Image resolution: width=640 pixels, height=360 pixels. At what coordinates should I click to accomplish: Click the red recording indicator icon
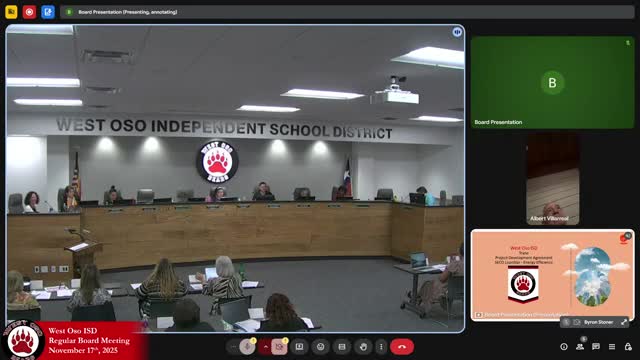tap(29, 12)
